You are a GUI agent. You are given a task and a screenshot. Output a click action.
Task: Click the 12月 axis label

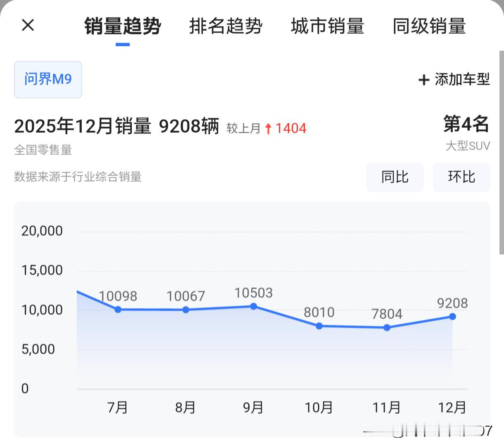tap(452, 407)
